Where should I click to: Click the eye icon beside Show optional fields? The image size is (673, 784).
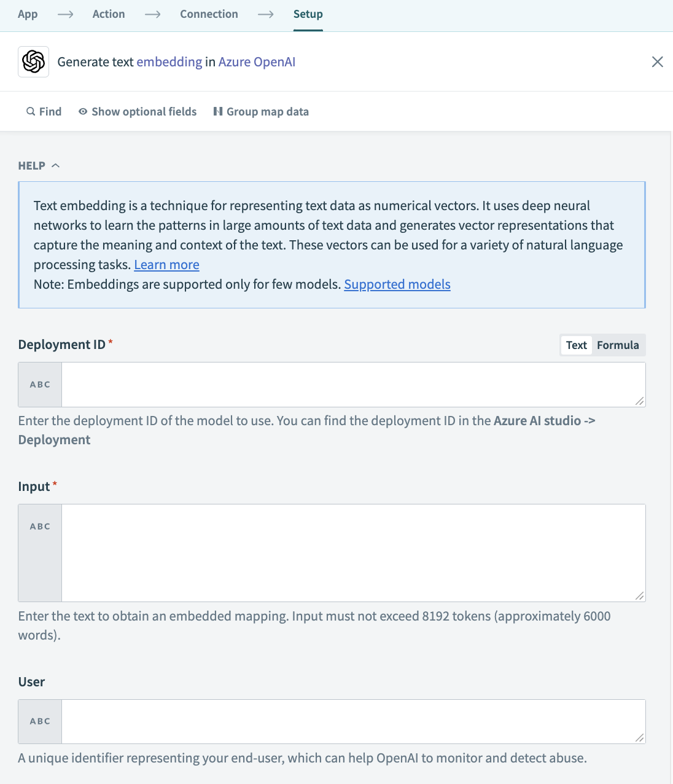click(82, 111)
